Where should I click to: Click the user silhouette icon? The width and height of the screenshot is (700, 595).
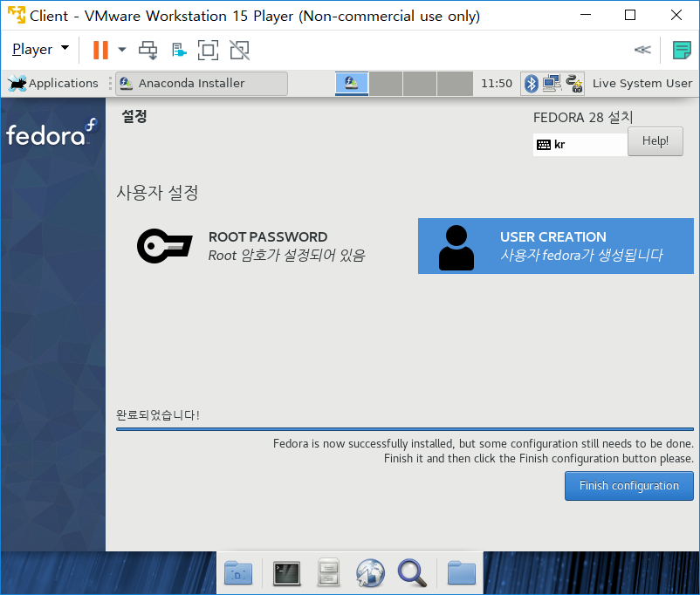click(x=456, y=247)
